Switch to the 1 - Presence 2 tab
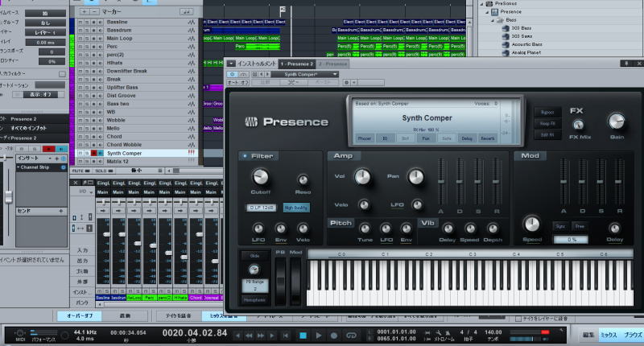 297,64
